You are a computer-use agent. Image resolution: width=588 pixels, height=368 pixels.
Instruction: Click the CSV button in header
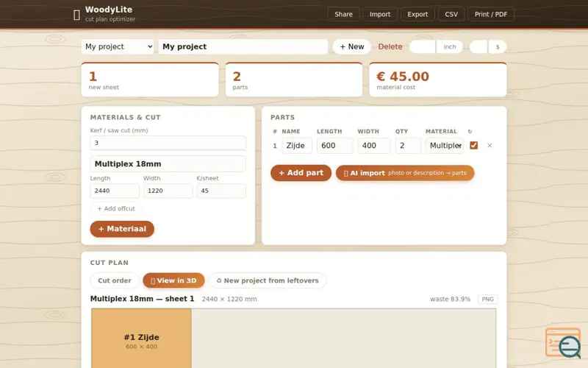click(451, 14)
